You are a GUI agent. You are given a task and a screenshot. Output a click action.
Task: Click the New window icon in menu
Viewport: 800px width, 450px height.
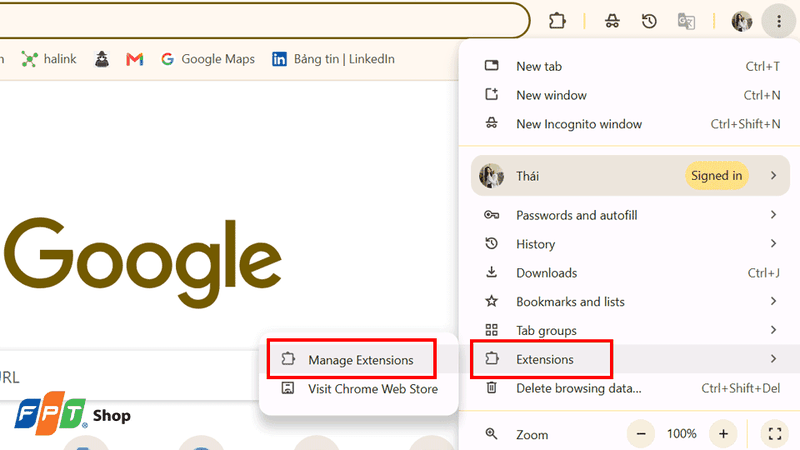[x=492, y=94]
